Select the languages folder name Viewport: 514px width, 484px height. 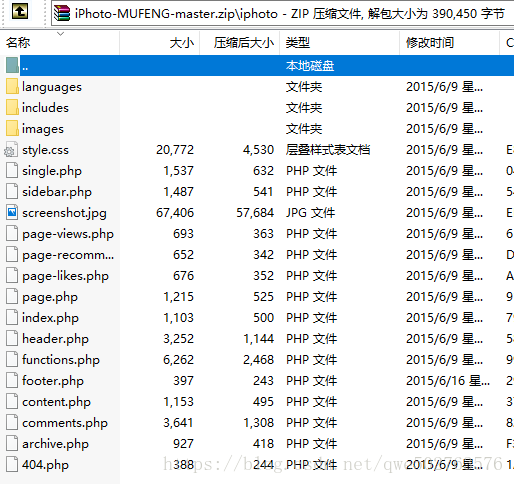point(52,87)
